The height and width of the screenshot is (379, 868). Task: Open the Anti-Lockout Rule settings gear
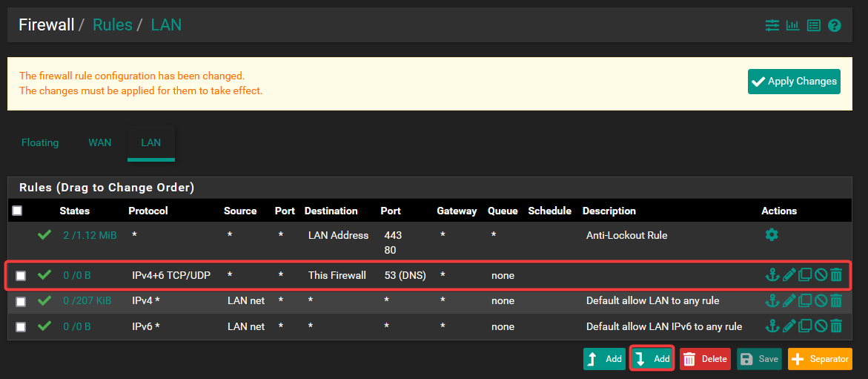tap(772, 235)
